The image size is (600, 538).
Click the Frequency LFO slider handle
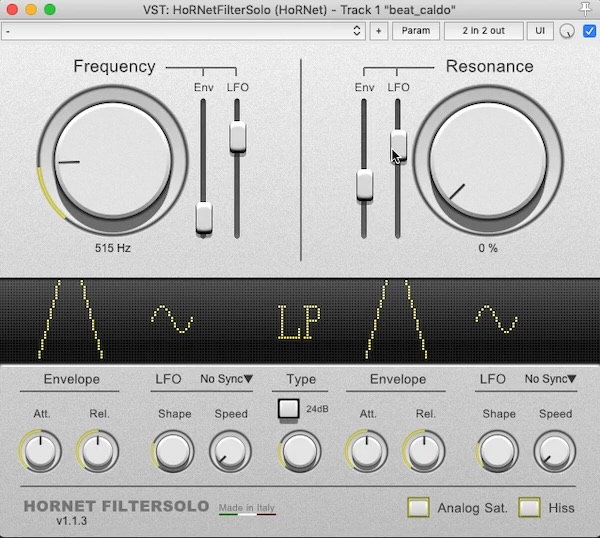(x=238, y=137)
